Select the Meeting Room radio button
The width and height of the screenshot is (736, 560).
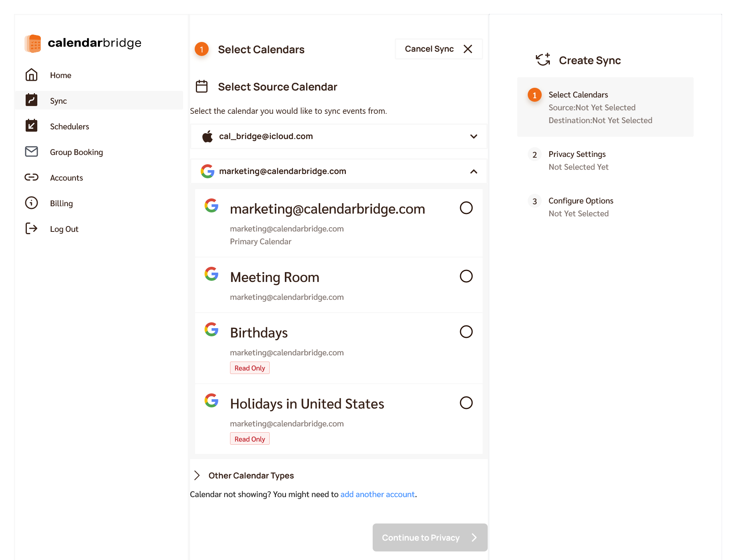(x=466, y=276)
